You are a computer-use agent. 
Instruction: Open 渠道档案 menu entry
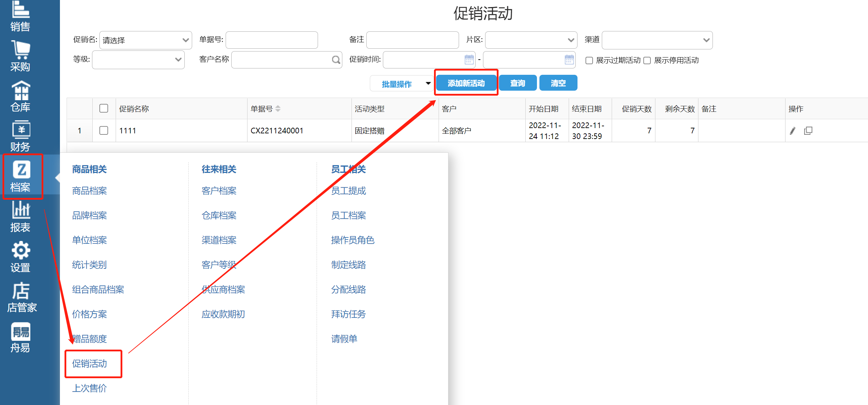tap(219, 240)
